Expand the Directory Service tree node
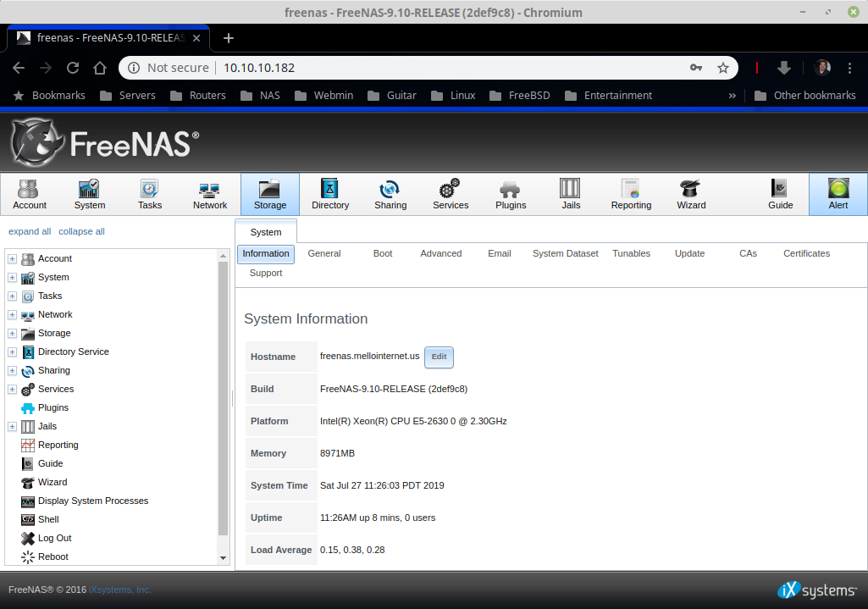Viewport: 868px width, 609px height. point(12,352)
